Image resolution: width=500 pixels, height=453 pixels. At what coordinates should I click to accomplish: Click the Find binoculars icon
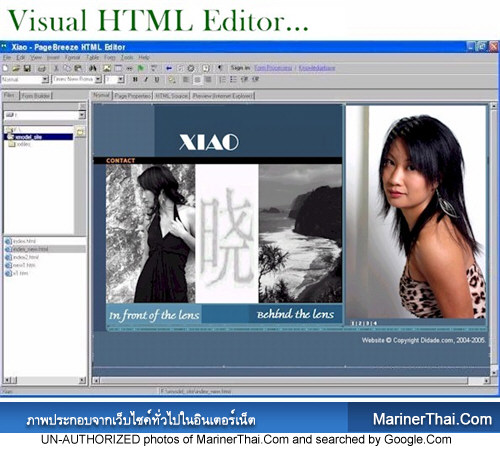click(x=93, y=68)
